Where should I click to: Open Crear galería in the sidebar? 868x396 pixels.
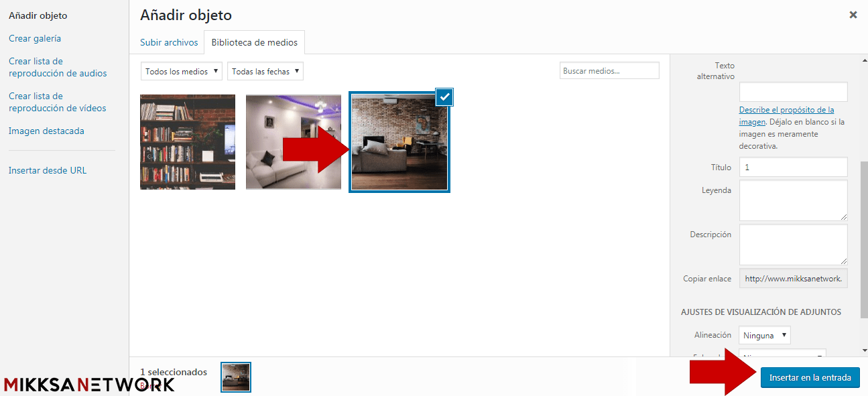click(35, 38)
